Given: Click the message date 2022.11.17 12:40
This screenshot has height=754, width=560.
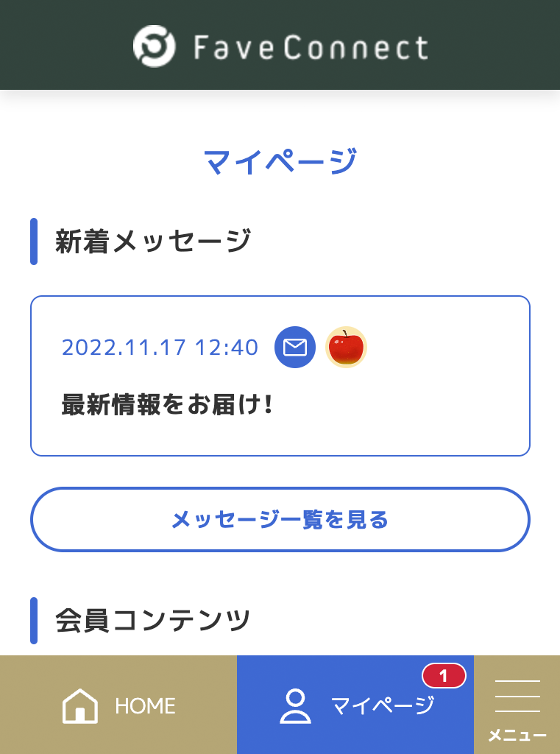Looking at the screenshot, I should click(160, 348).
